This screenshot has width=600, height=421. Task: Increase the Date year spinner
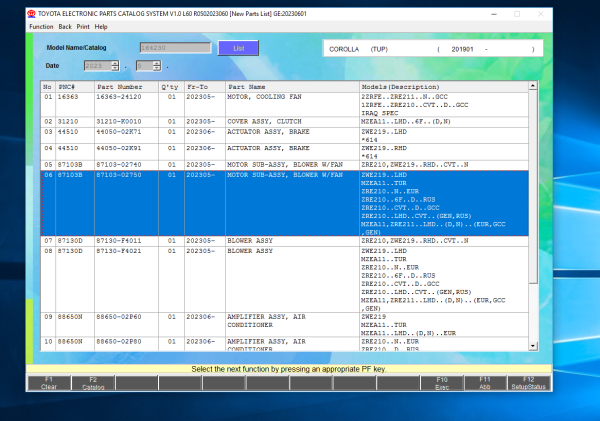click(115, 62)
